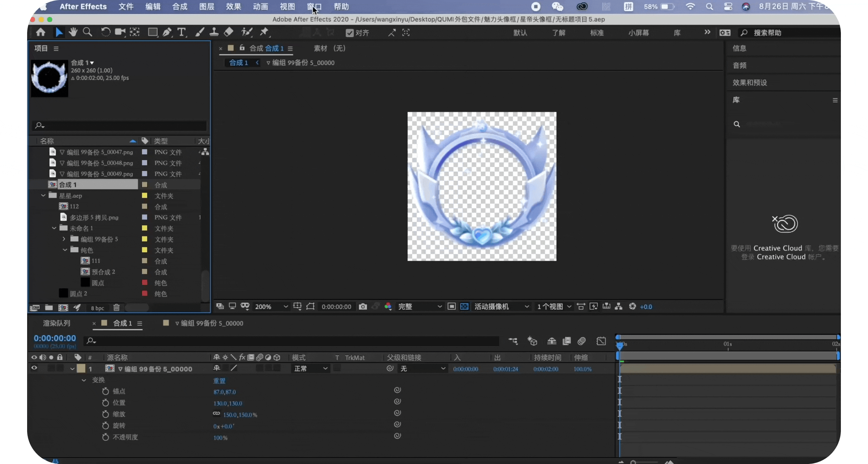
Task: Select the Type text tool
Action: [181, 32]
